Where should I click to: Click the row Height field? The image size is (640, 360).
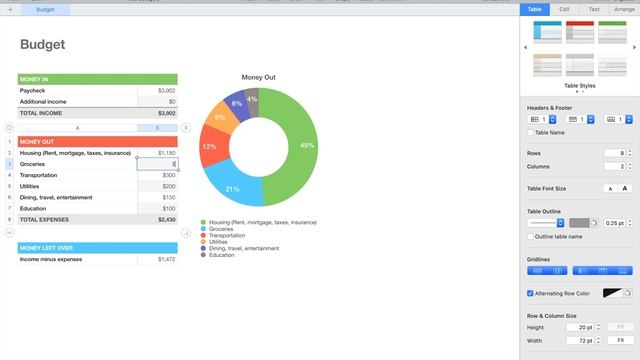pos(581,327)
